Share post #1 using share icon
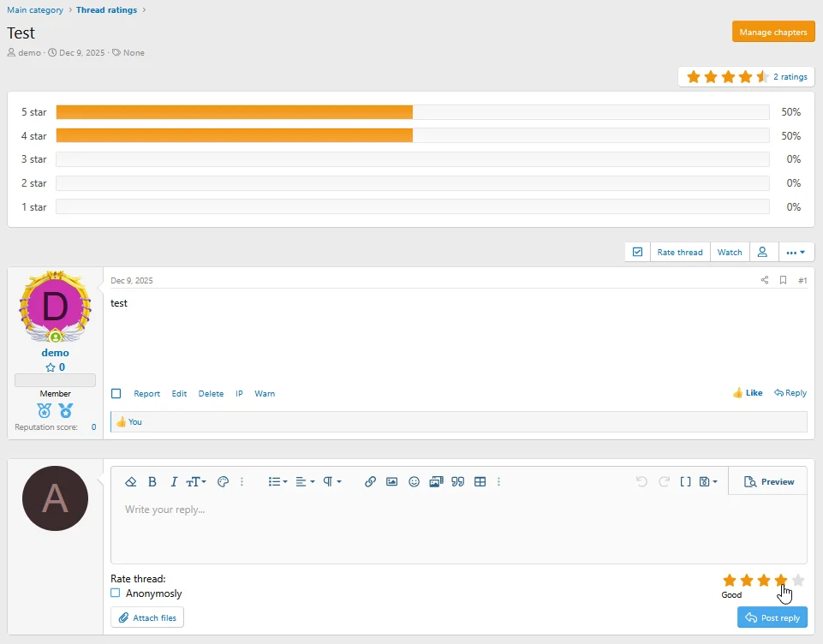The width and height of the screenshot is (823, 644). [765, 280]
